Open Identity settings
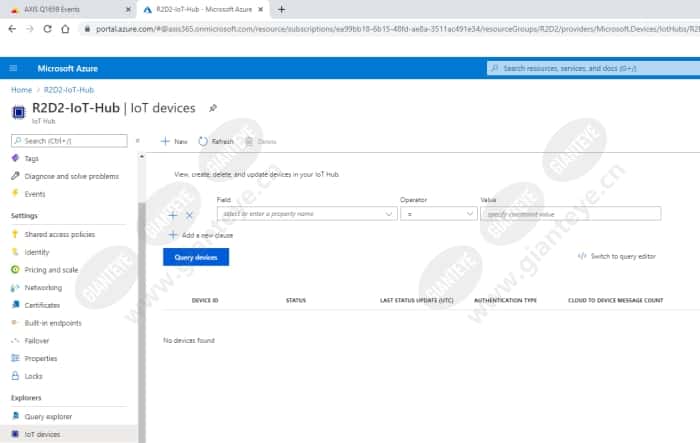 (37, 252)
